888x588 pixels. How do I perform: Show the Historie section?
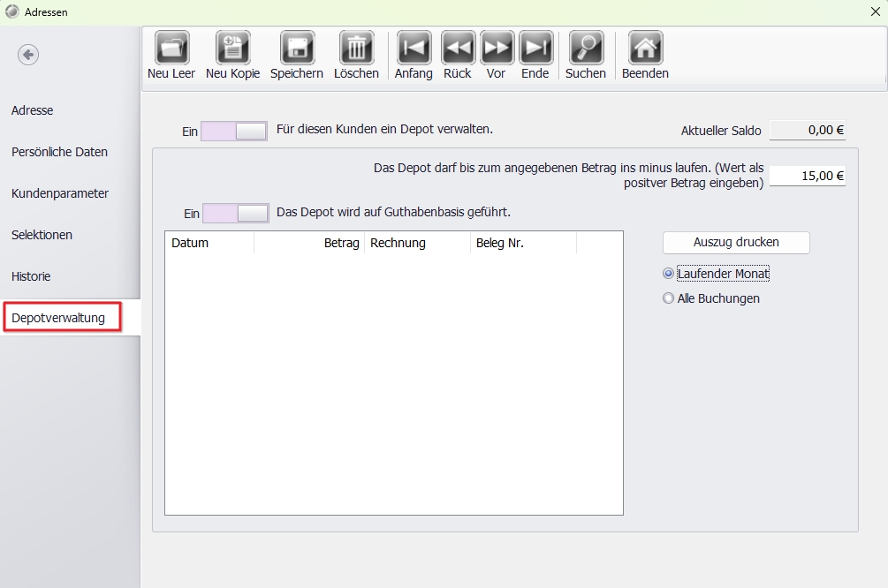(x=31, y=276)
